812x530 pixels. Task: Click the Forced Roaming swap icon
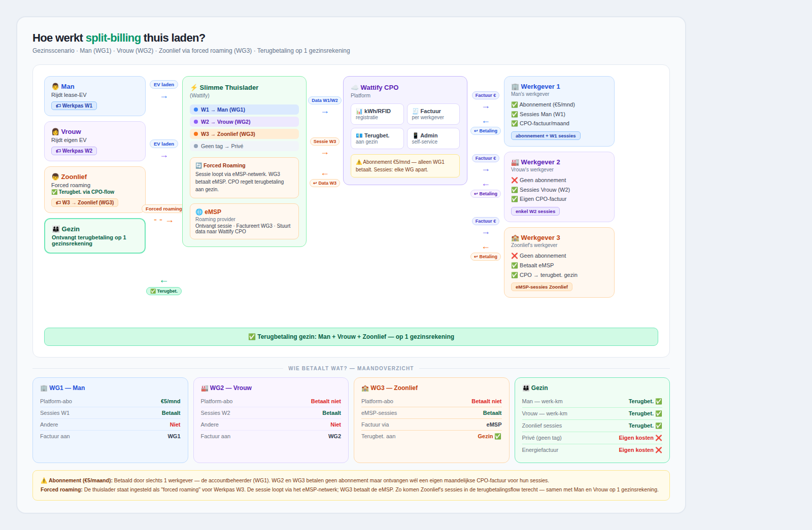199,166
